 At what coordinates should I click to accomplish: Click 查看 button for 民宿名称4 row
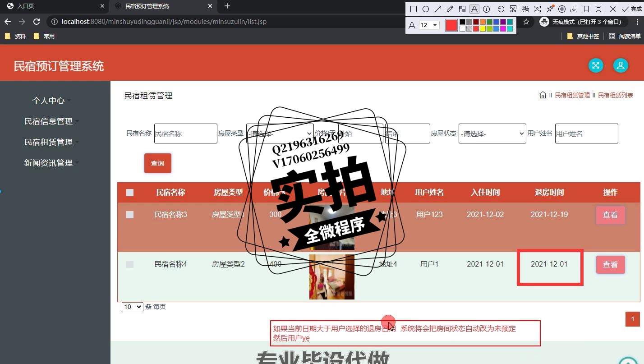[x=611, y=265]
